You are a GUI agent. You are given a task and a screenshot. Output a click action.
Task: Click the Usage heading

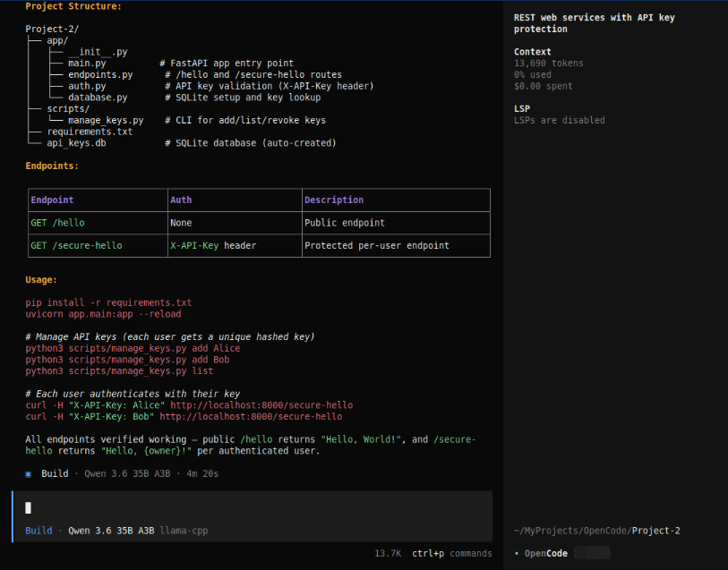tap(41, 280)
